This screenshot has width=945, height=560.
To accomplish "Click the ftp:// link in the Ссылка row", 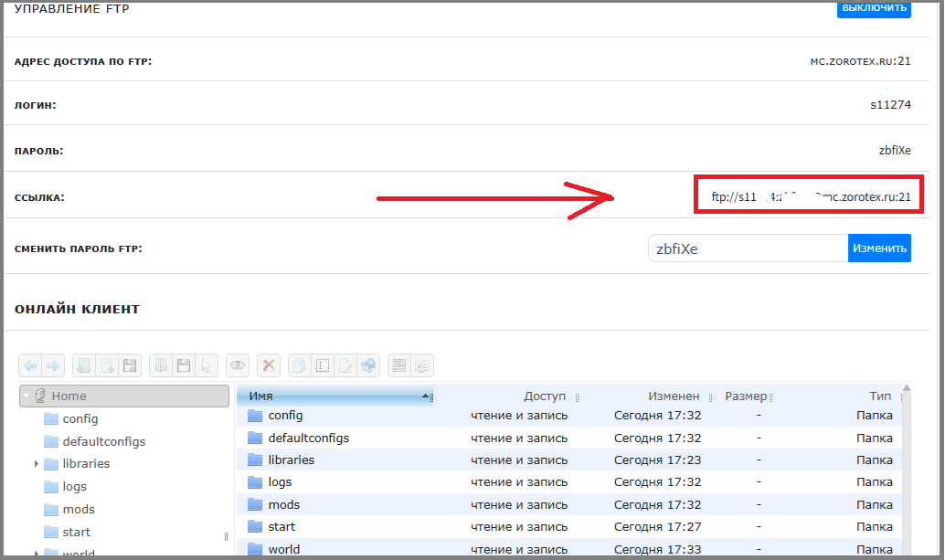I will tap(812, 197).
